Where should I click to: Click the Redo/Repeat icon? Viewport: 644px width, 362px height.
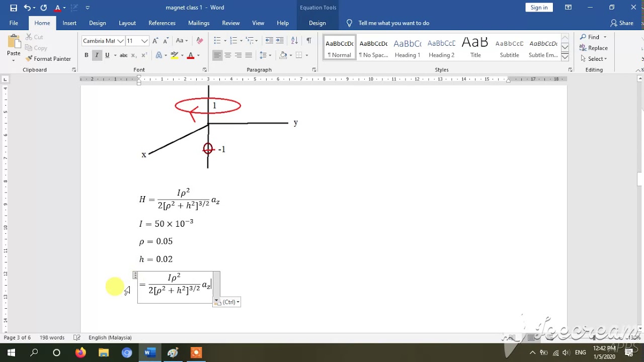[44, 8]
